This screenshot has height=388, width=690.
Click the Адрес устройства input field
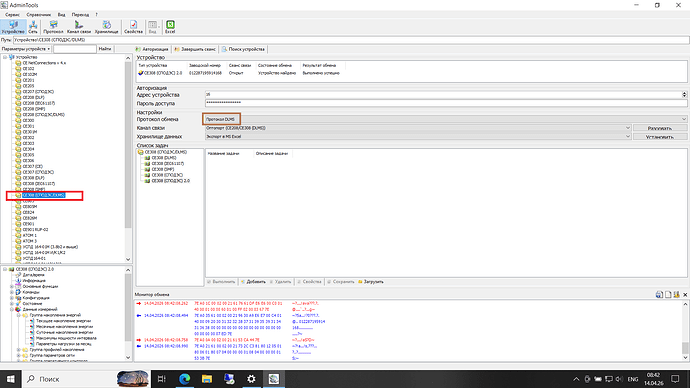tap(443, 95)
